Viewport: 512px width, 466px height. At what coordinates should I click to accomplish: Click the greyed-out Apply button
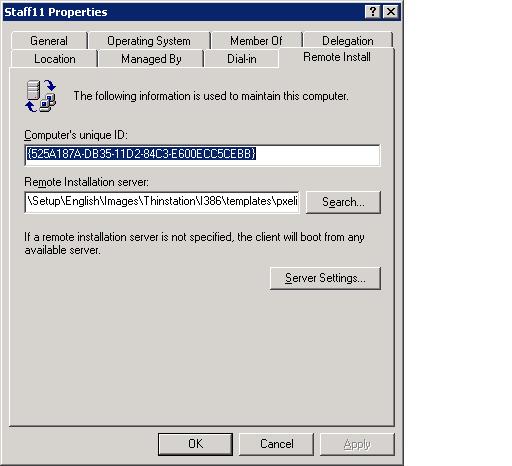tap(357, 444)
